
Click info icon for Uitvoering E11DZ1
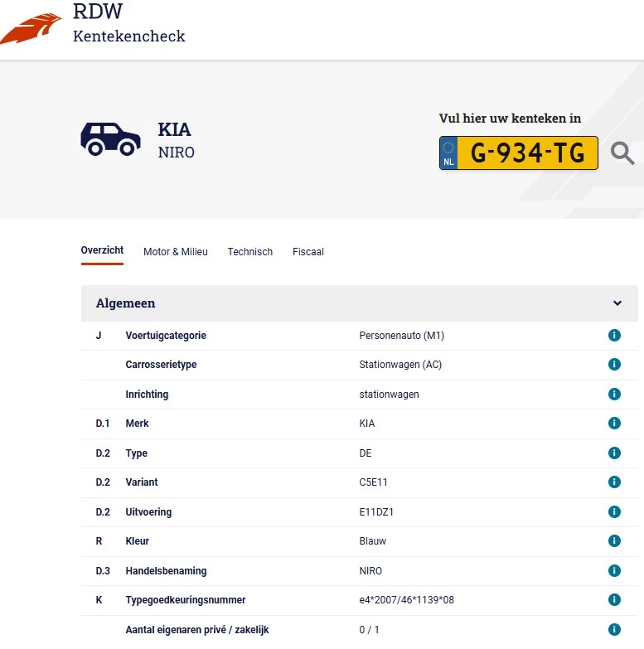(x=614, y=511)
